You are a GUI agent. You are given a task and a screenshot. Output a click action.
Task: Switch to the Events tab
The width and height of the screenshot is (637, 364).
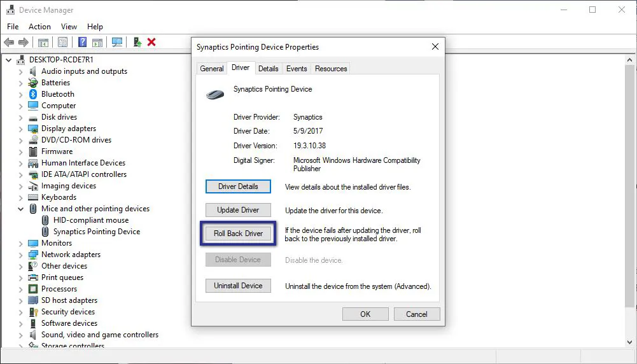[297, 69]
